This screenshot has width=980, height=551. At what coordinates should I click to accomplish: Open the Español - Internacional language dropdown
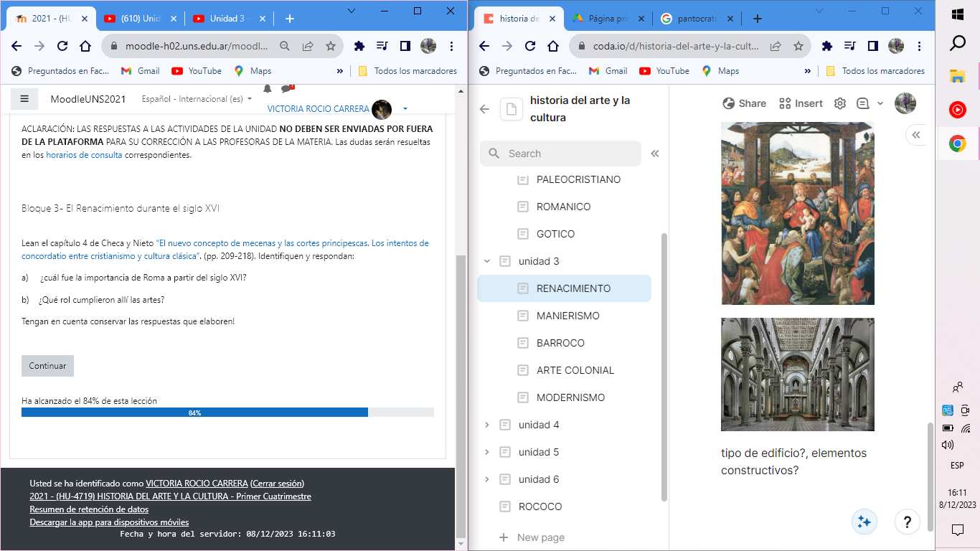click(x=197, y=99)
